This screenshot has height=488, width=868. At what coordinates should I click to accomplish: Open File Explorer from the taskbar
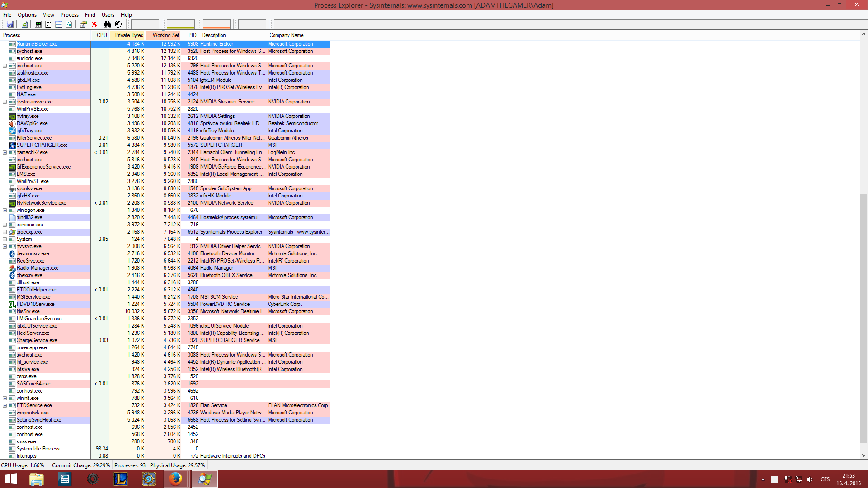coord(37,479)
